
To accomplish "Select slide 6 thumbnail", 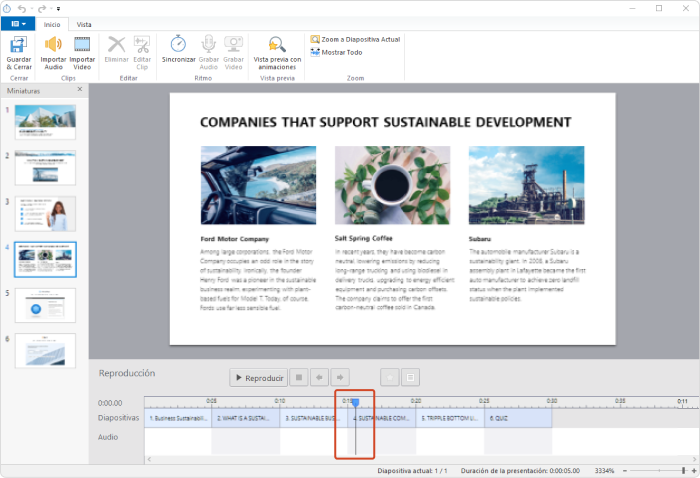I will (x=45, y=350).
